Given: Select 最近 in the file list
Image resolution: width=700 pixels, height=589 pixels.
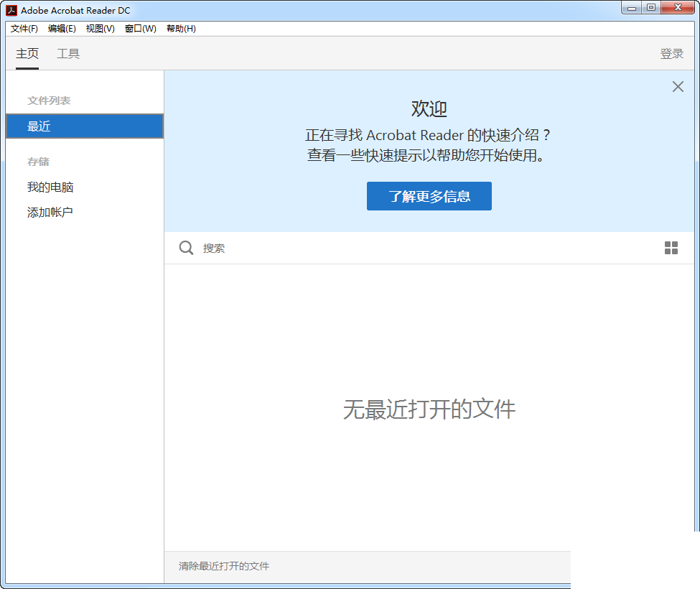Looking at the screenshot, I should tap(85, 126).
